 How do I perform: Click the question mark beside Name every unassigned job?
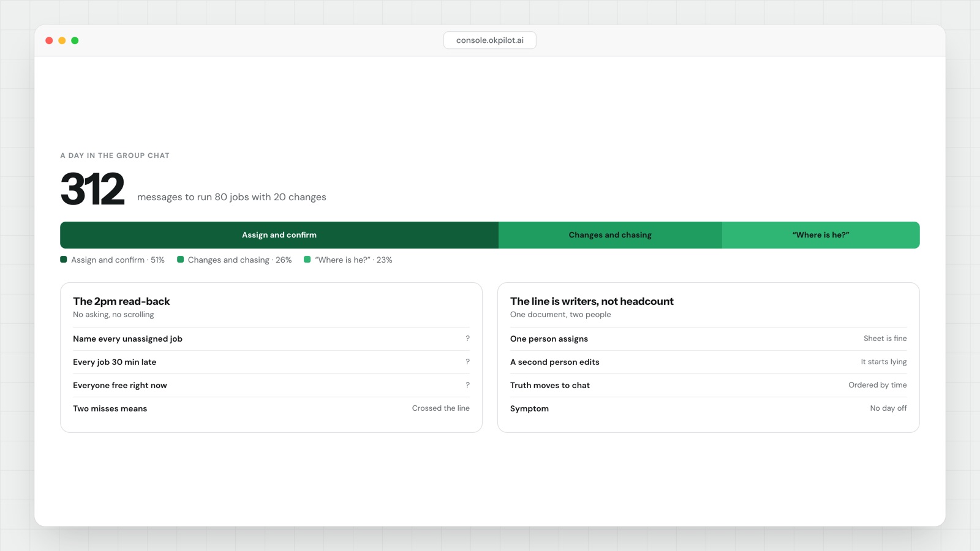coord(467,339)
